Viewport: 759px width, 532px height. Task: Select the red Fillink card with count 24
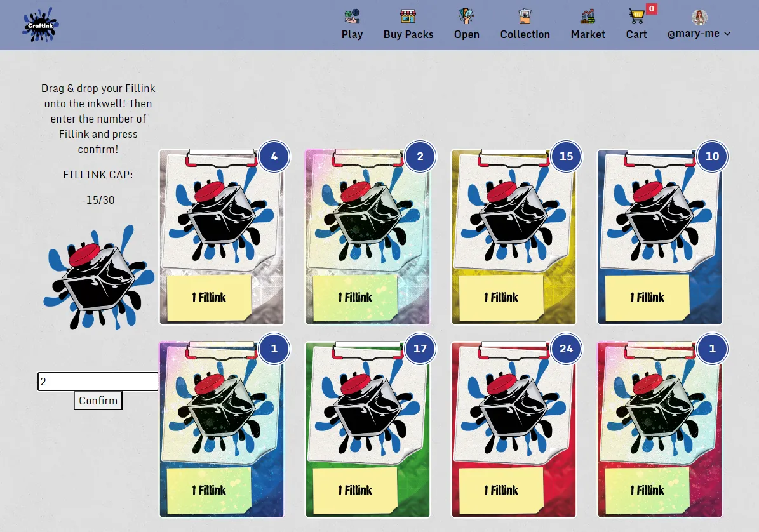(x=514, y=429)
